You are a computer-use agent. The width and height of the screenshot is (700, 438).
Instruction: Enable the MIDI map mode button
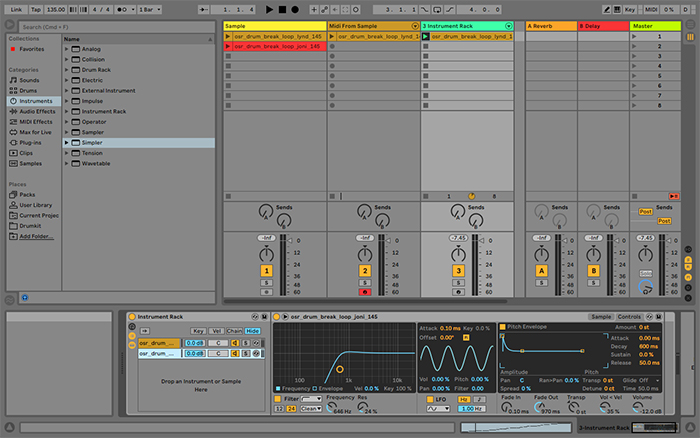pos(651,9)
